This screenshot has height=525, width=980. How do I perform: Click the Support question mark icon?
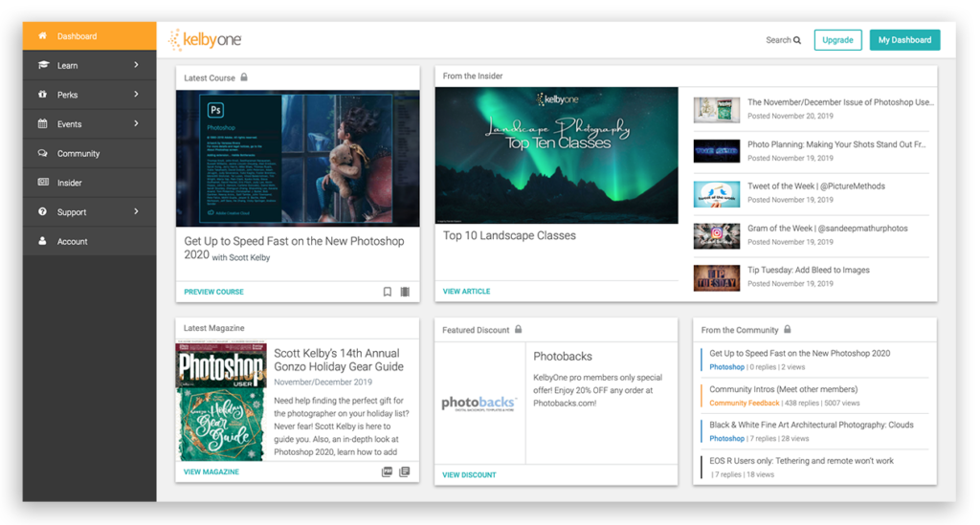[x=42, y=211]
